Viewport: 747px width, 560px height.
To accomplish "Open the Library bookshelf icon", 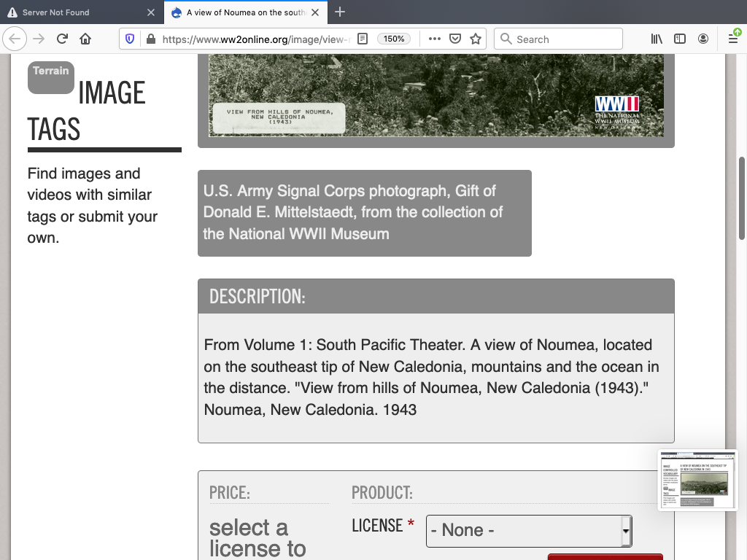I will [x=657, y=39].
